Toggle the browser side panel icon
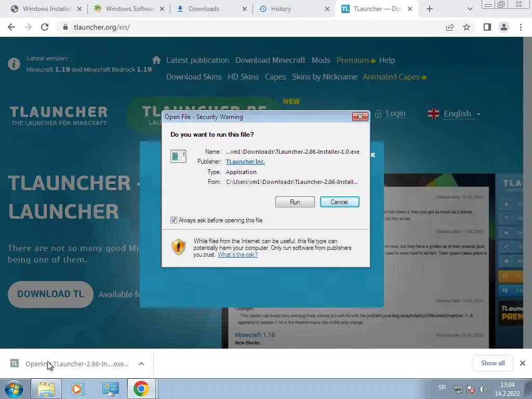This screenshot has width=532, height=399. pyautogui.click(x=487, y=27)
